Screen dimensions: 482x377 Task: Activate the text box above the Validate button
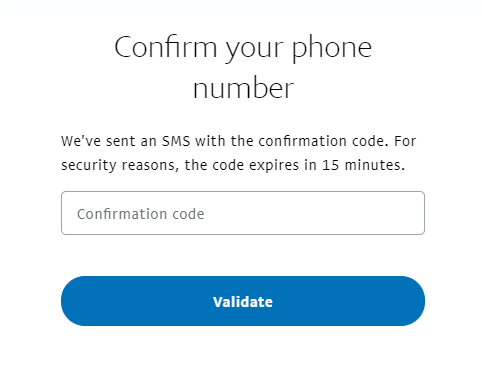click(x=243, y=213)
